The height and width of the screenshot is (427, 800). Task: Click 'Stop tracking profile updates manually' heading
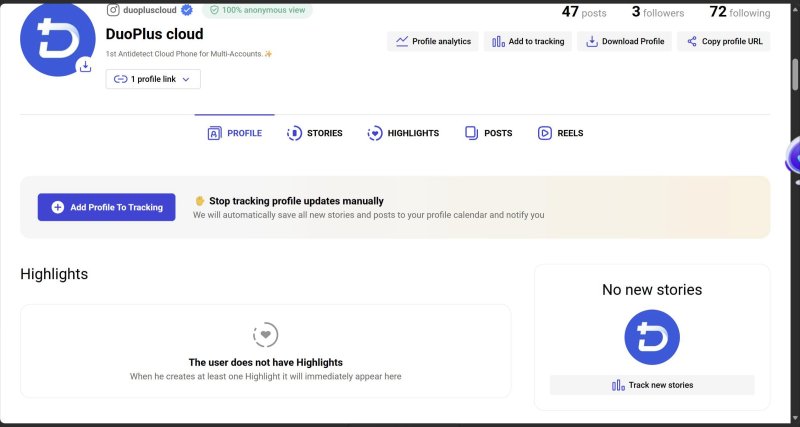296,201
